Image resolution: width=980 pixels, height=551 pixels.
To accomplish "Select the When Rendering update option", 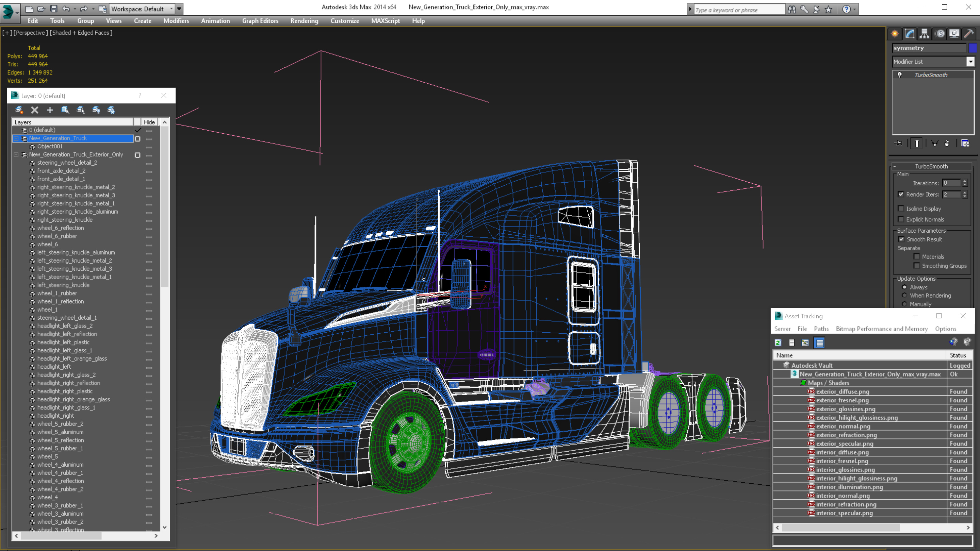I will click(x=905, y=296).
